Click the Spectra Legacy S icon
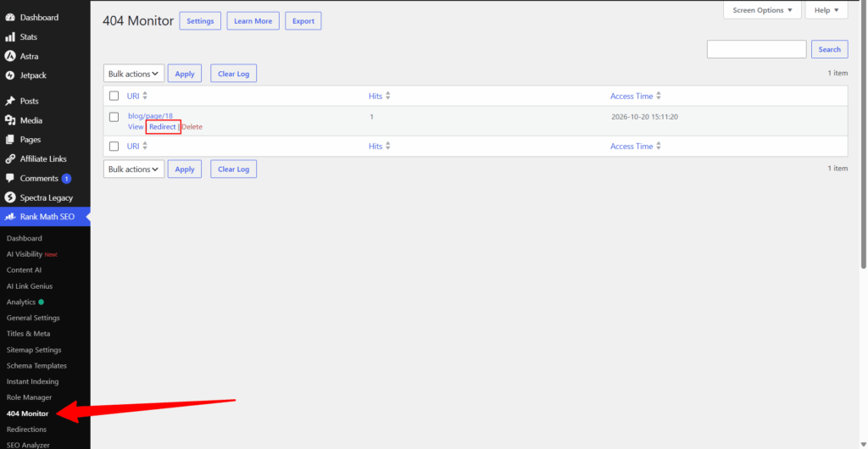868x449 pixels. pyautogui.click(x=10, y=198)
